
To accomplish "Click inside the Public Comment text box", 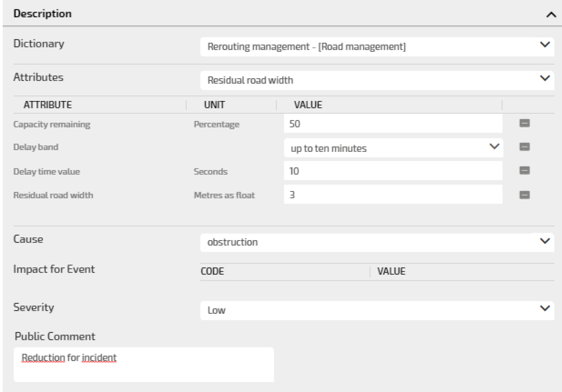I will tap(144, 364).
